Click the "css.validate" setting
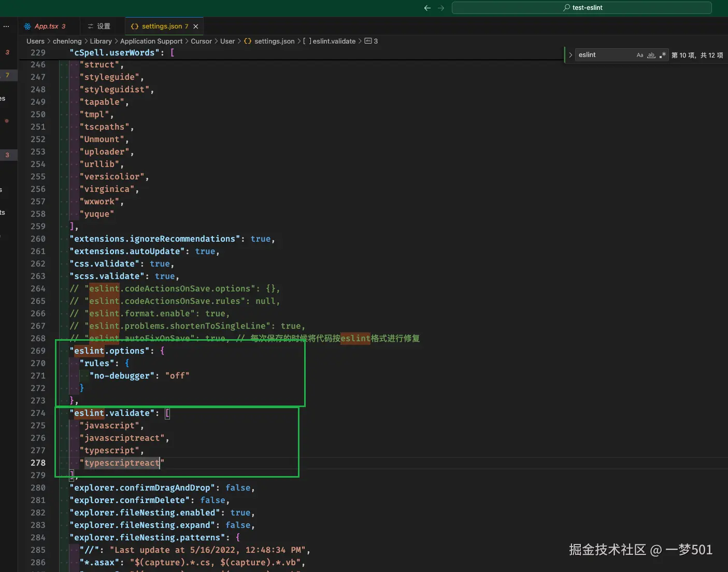Image resolution: width=728 pixels, height=572 pixels. pyautogui.click(x=104, y=264)
